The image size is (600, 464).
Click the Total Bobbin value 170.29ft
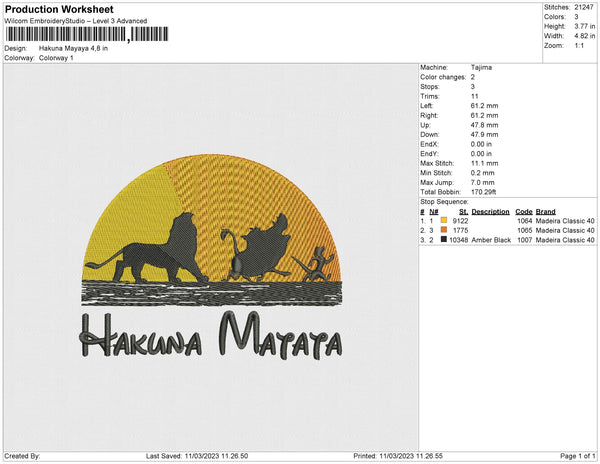(484, 192)
